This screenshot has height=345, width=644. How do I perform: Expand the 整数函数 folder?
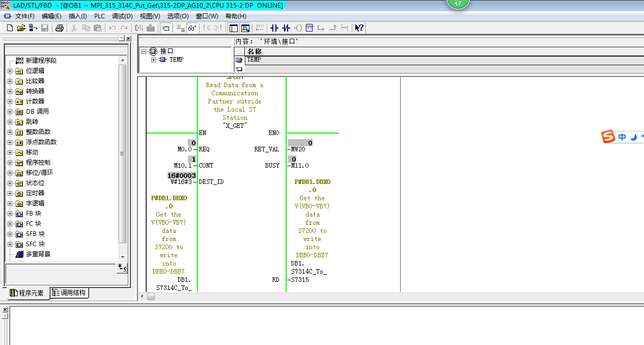[10, 132]
